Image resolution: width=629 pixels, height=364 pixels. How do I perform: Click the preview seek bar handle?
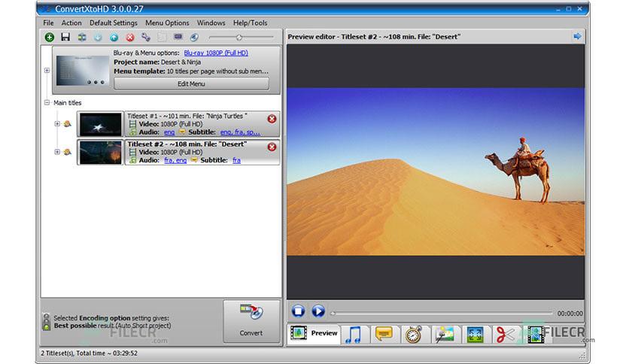333,313
